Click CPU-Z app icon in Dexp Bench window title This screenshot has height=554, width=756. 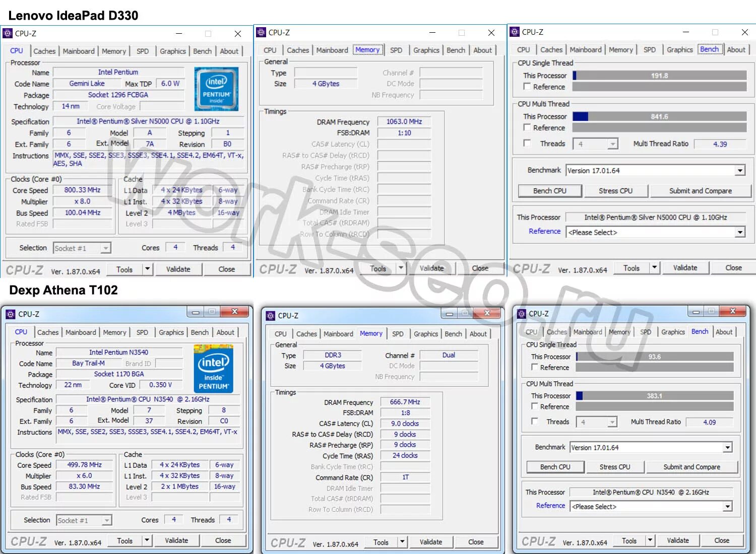[x=522, y=314]
